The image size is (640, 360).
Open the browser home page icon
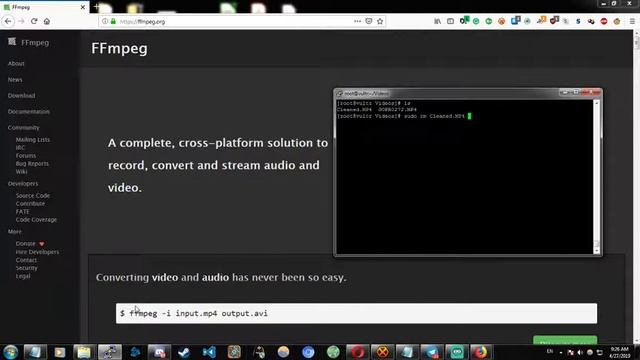point(47,21)
